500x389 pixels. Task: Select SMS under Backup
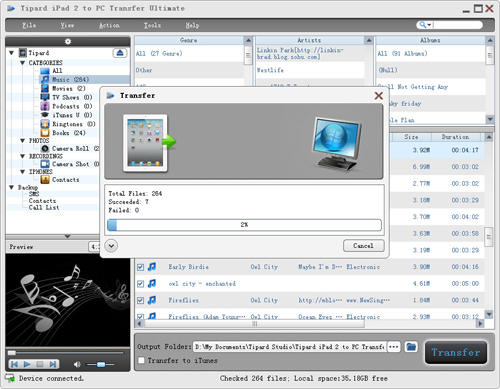tap(34, 194)
